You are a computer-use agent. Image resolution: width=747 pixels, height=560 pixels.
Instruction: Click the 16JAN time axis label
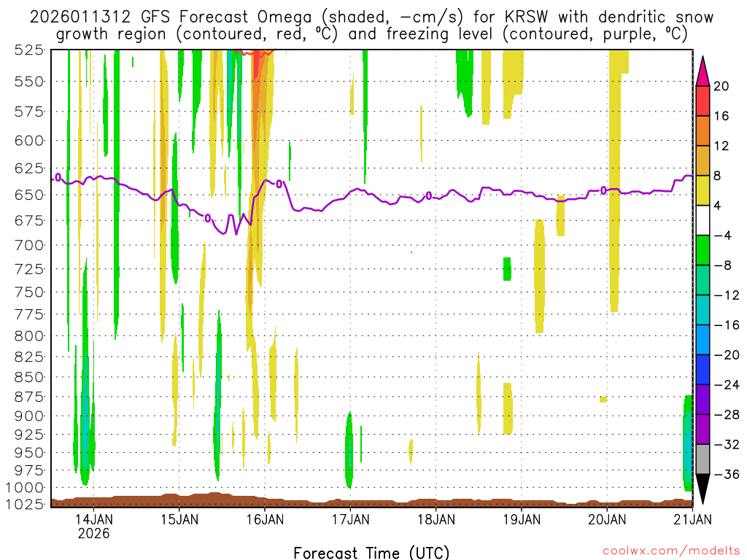[x=265, y=519]
